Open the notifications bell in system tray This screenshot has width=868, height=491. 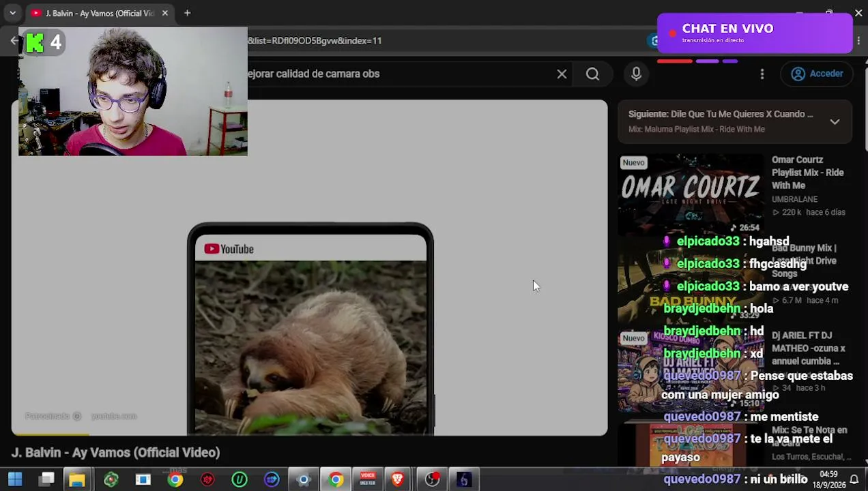click(x=854, y=479)
